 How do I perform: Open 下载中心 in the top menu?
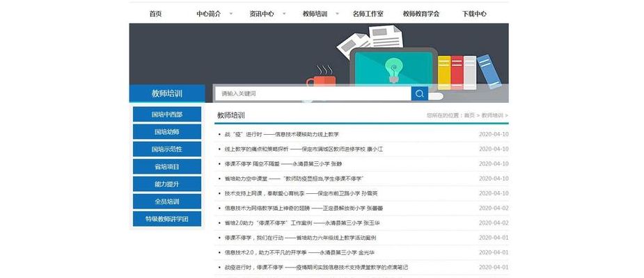tap(474, 13)
